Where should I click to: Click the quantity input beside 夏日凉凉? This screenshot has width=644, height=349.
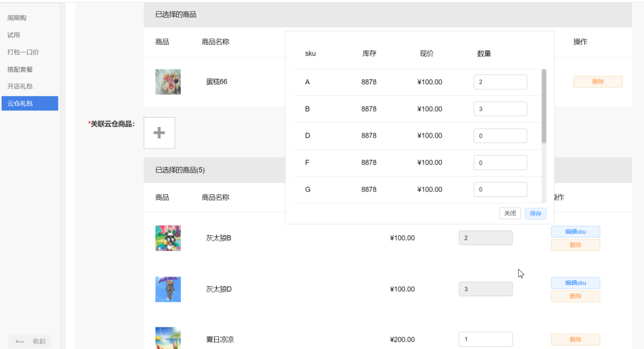point(485,339)
